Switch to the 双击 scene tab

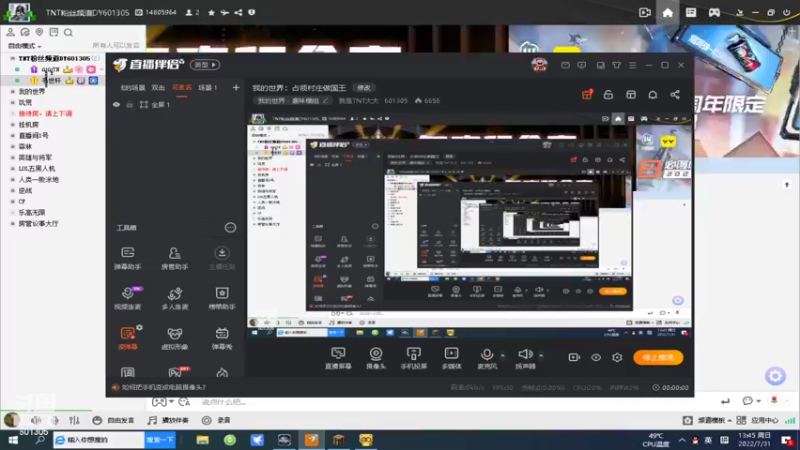coord(158,88)
